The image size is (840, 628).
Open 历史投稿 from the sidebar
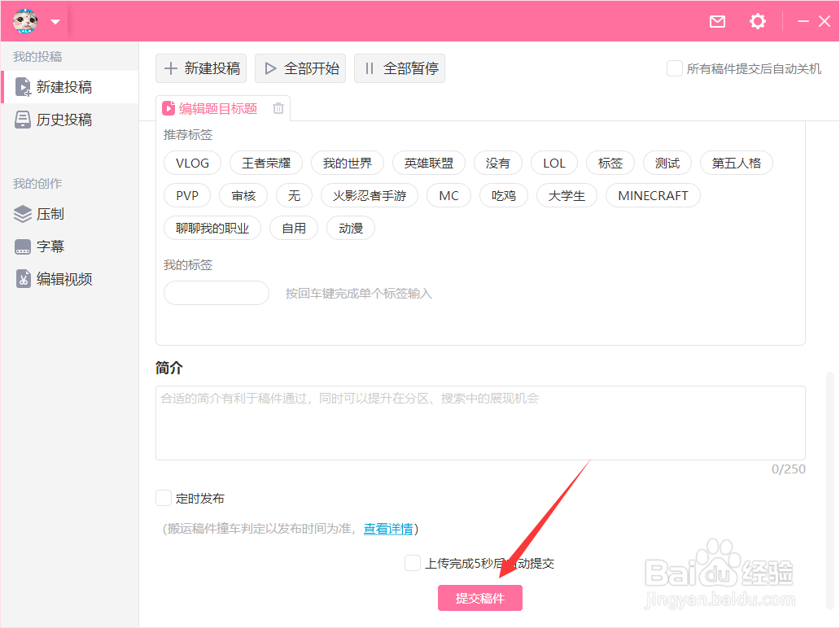click(51, 119)
